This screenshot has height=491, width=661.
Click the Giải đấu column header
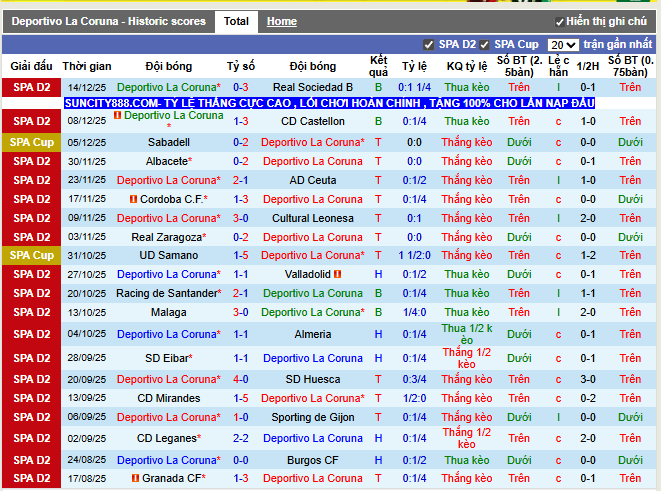click(x=32, y=66)
